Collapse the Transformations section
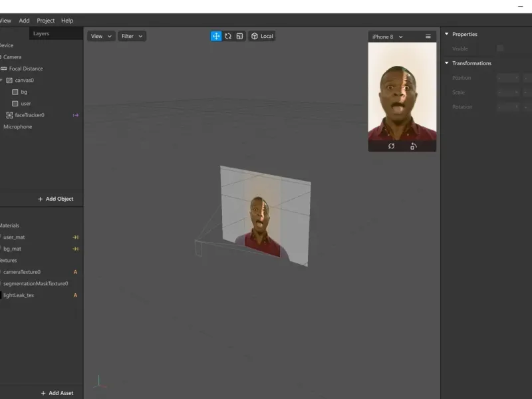The height and width of the screenshot is (399, 532). (x=447, y=63)
